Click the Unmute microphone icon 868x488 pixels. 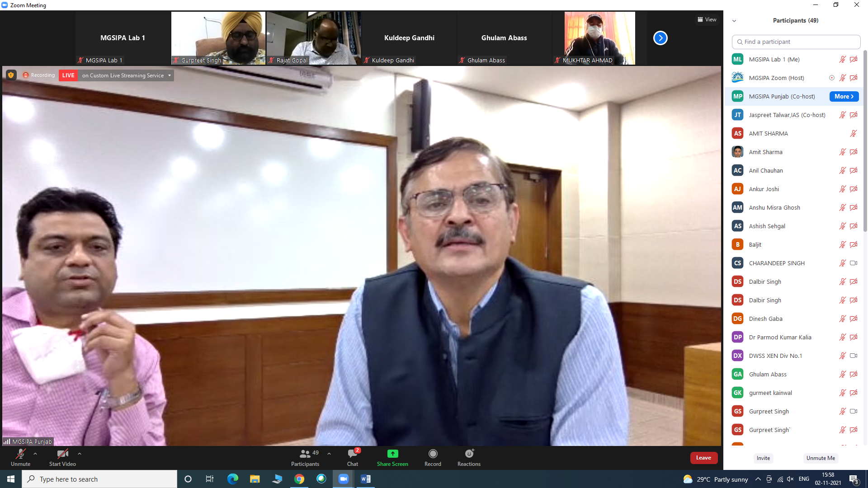point(21,454)
